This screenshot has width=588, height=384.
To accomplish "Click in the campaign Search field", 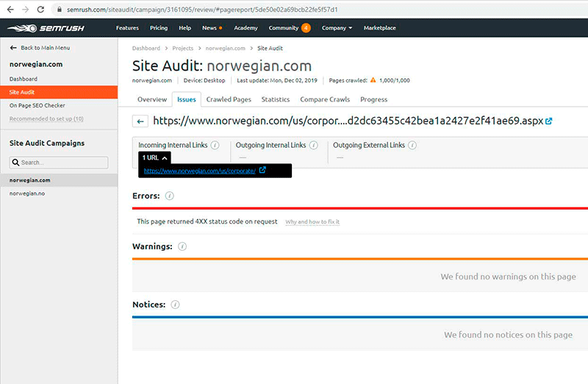I will pos(59,163).
